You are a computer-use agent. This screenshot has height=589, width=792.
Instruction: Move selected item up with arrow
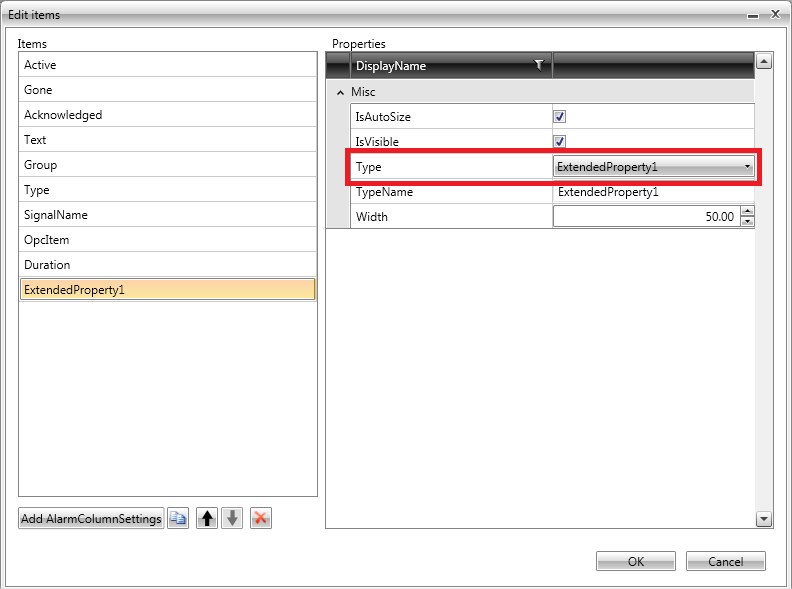206,518
